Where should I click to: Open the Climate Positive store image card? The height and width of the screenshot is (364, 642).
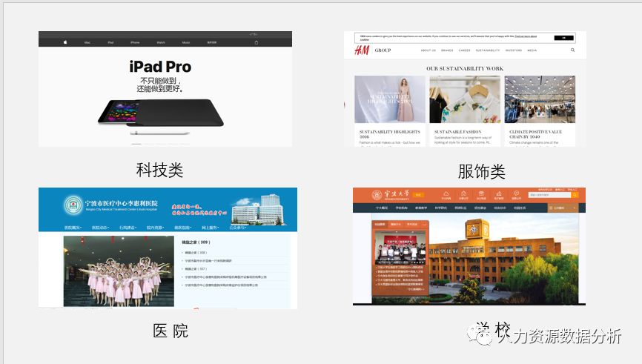coord(540,99)
